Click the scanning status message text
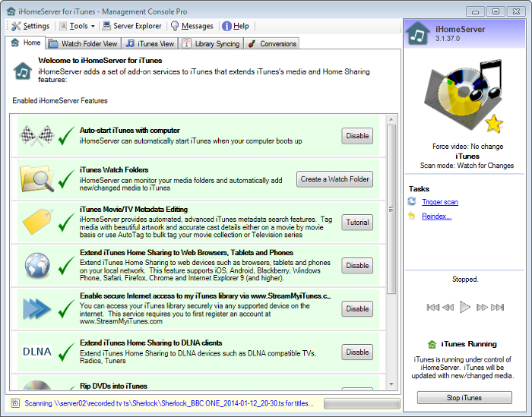The image size is (532, 417). tap(169, 403)
